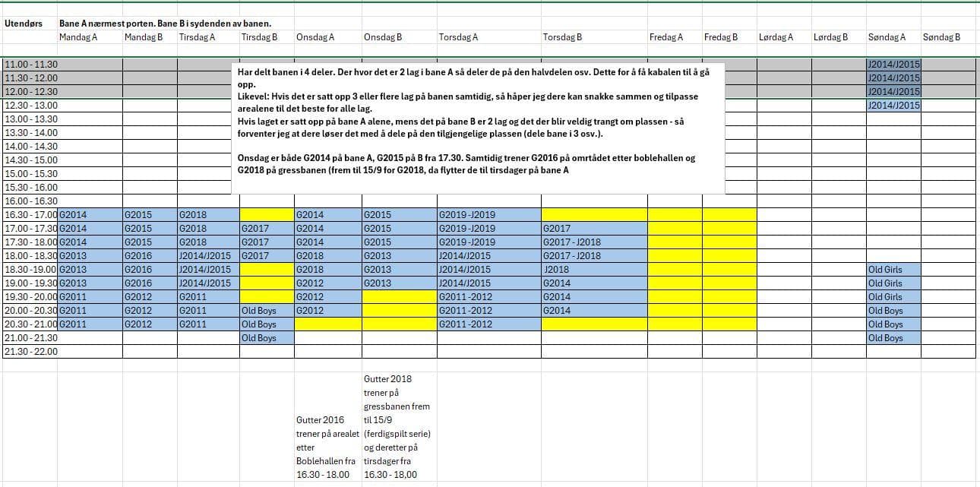Select J2014/J2015 in Tirsdag A at 18.00 - 18.30
This screenshot has width=980, height=487.
pyautogui.click(x=208, y=256)
